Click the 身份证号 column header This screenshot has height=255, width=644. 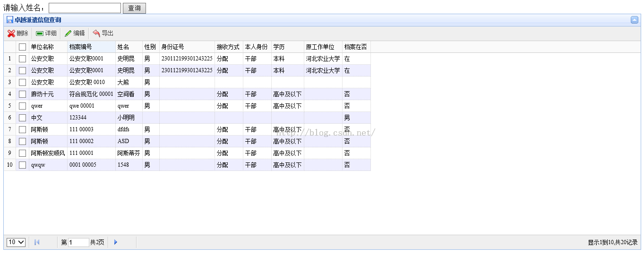(187, 47)
